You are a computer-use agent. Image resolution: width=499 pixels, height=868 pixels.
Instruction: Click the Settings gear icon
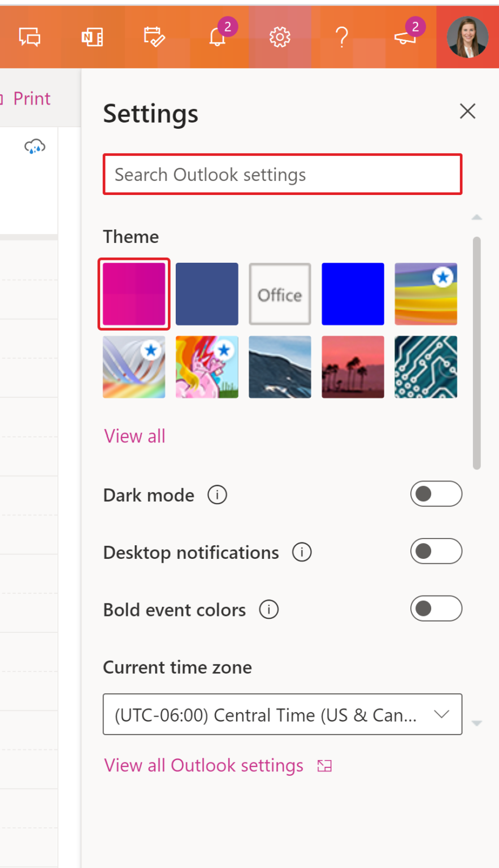tap(279, 37)
